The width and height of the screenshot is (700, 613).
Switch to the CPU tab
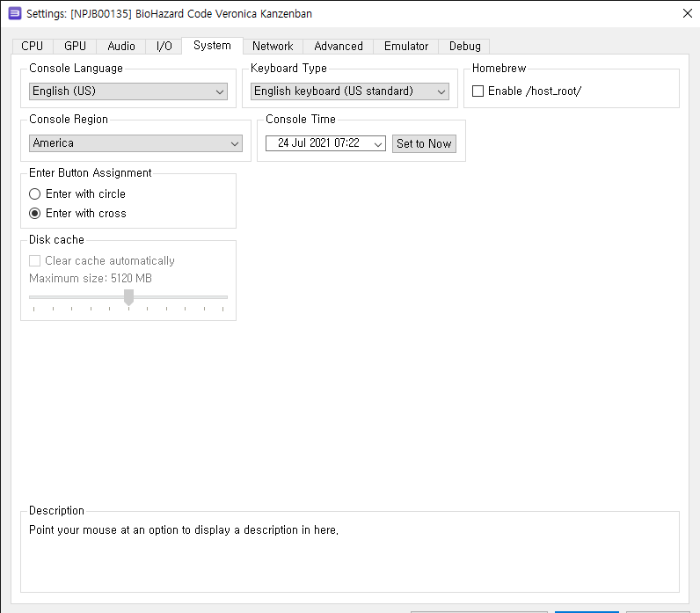click(x=33, y=46)
